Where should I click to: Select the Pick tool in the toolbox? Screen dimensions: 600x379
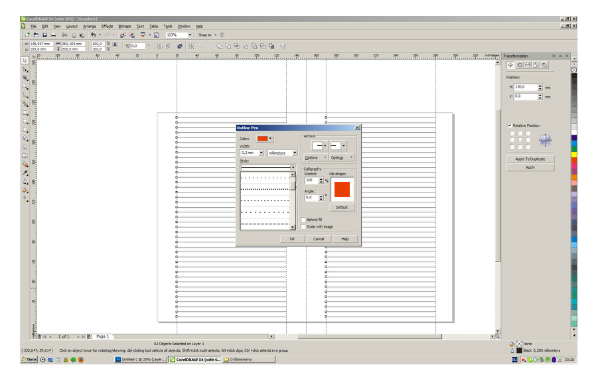pyautogui.click(x=25, y=60)
